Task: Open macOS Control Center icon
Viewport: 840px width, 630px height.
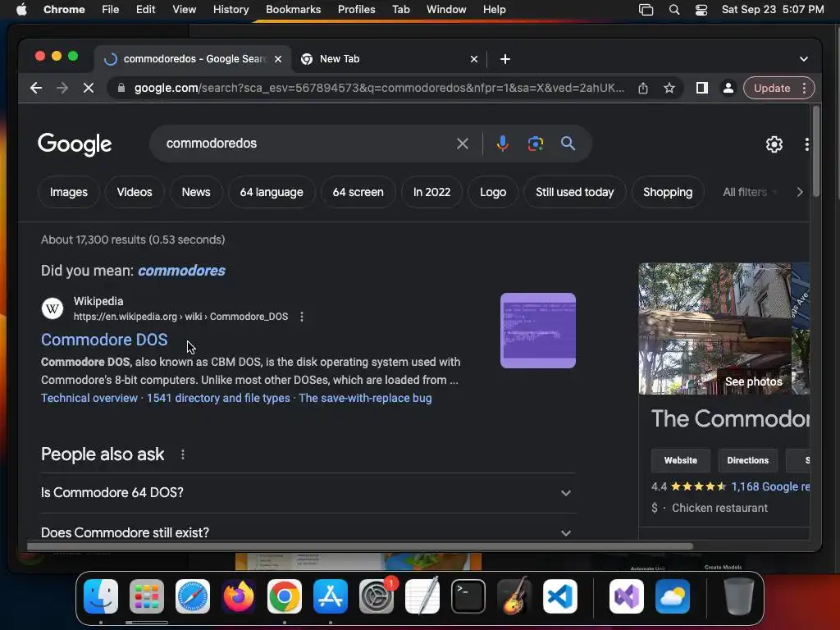Action: (x=701, y=10)
